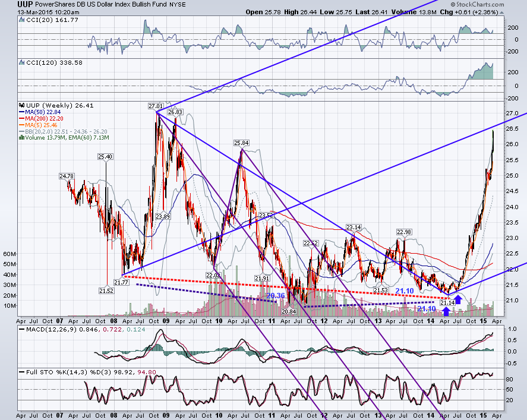Click the orange MA(5) line swatch
Screen dimensions: 527x420
coord(22,125)
